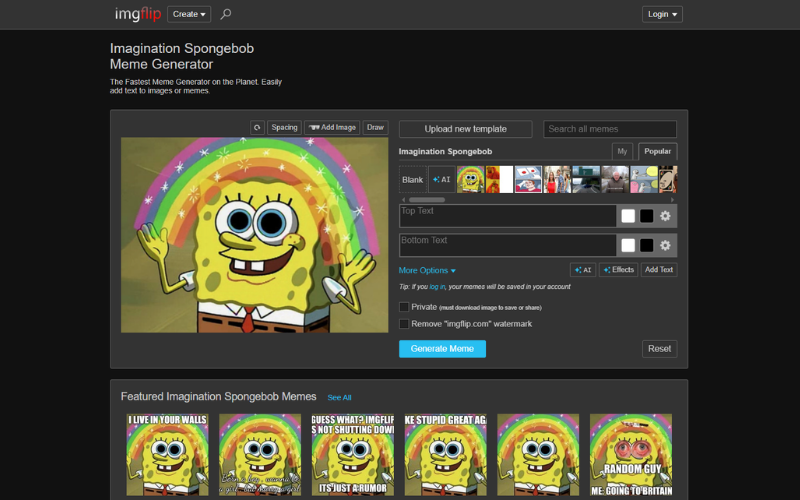Choose the Bernie Sanders template thumbnail

click(615, 180)
